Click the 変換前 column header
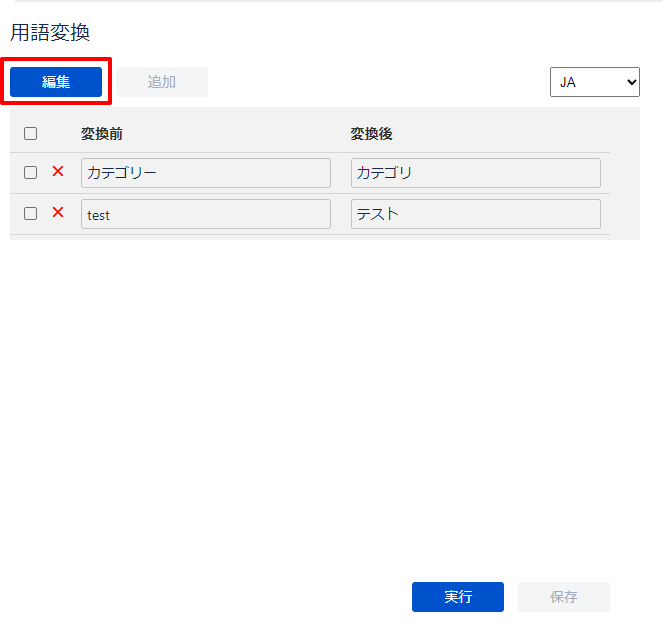Viewport: 663px width, 634px height. [x=102, y=133]
